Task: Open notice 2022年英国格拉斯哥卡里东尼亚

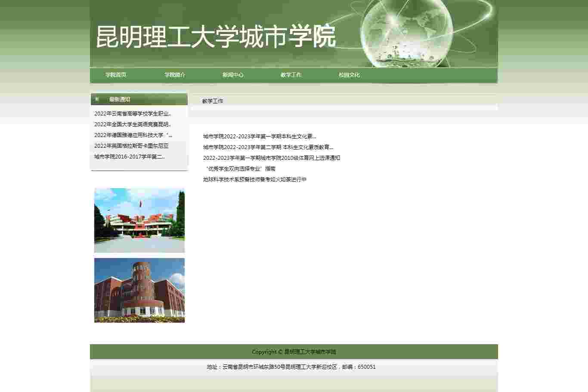Action: point(131,146)
